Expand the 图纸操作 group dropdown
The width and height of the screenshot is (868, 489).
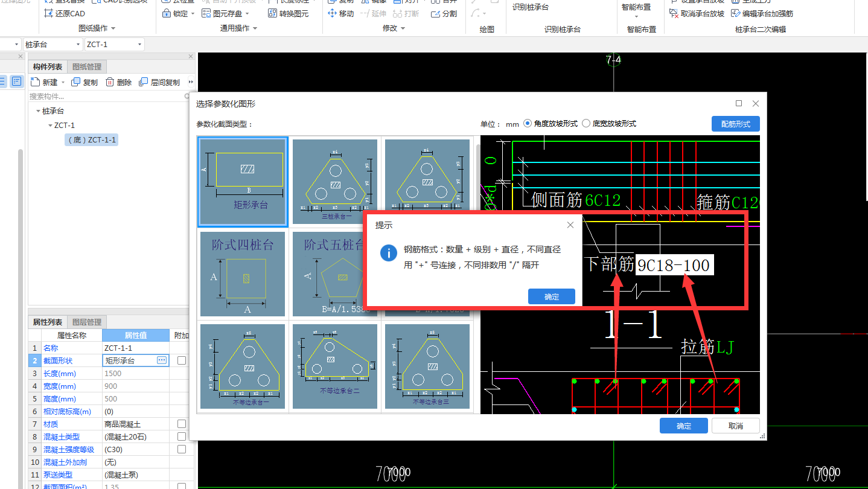coord(113,28)
